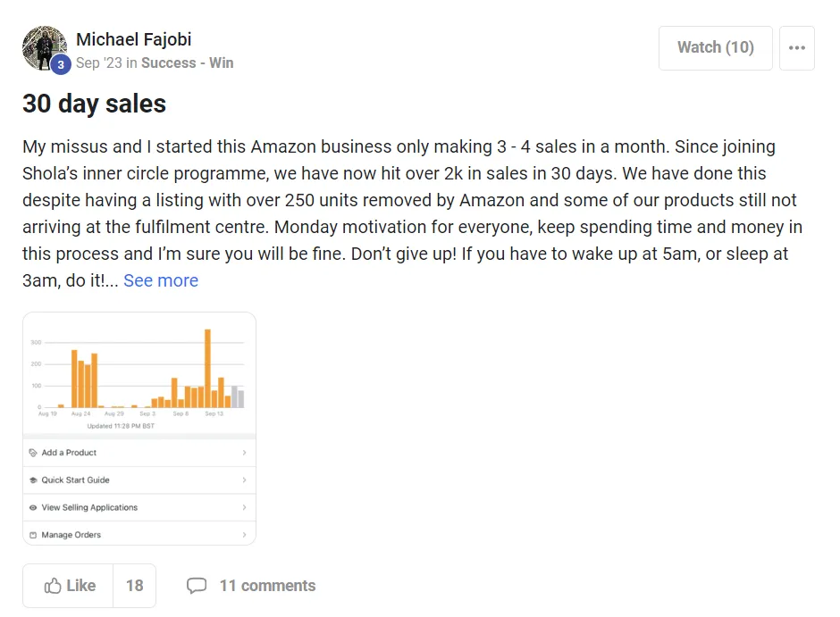The height and width of the screenshot is (617, 840).
Task: Expand post text with See more
Action: point(161,280)
